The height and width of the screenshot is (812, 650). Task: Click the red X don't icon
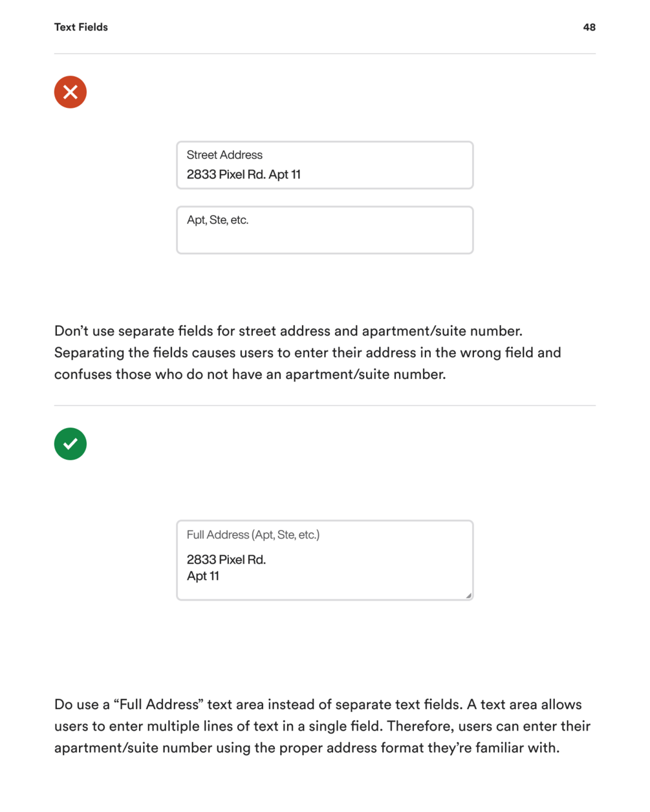point(70,92)
